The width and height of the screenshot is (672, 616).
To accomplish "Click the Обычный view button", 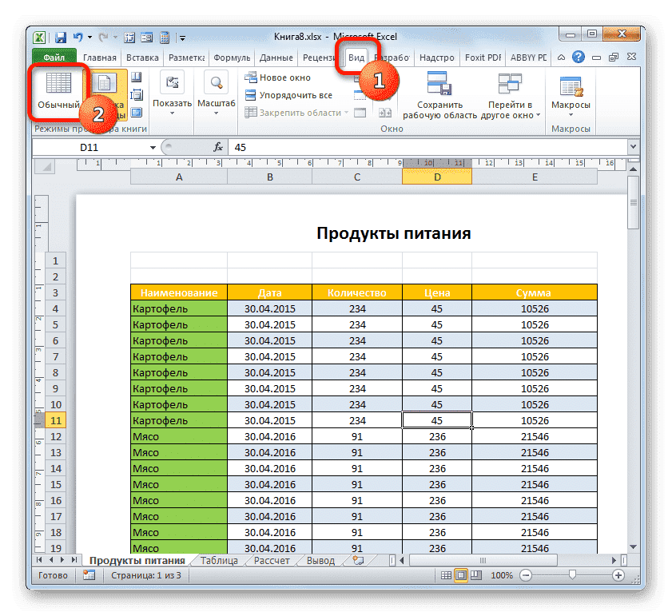I will [58, 91].
